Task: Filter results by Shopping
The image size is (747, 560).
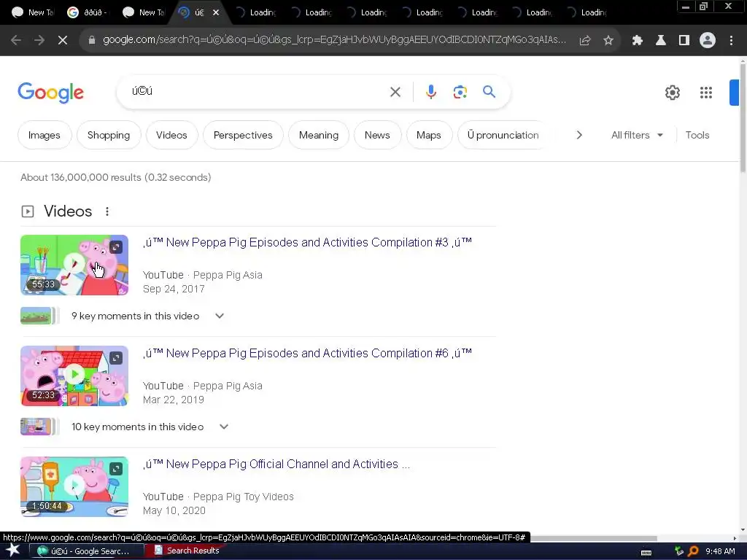Action: tap(109, 135)
